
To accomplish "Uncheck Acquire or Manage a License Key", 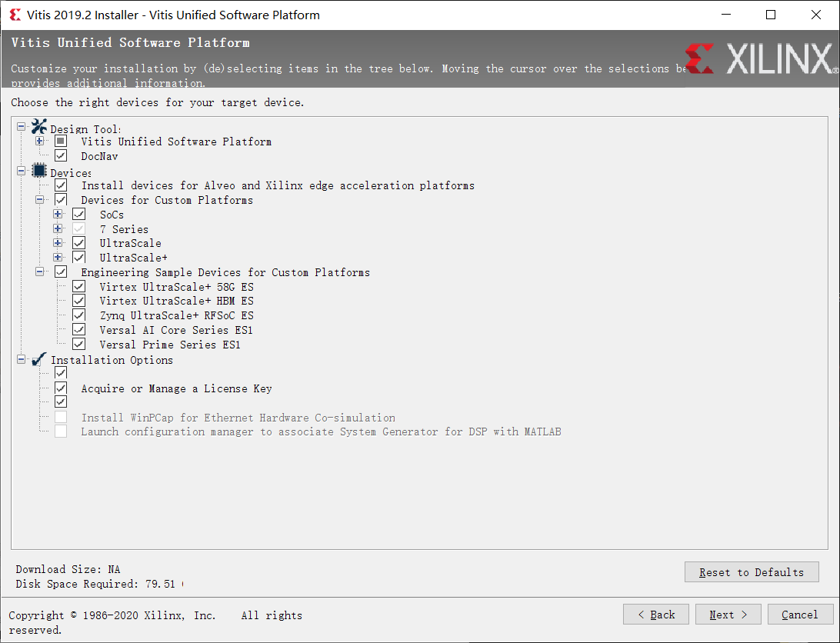I will point(61,388).
